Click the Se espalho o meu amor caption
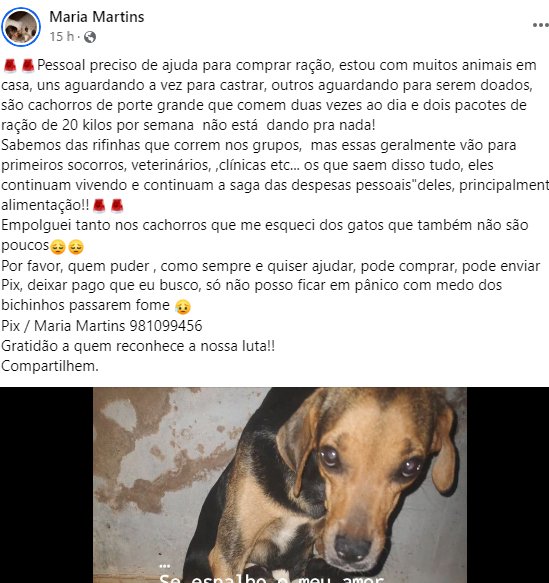The image size is (549, 583). (x=271, y=578)
